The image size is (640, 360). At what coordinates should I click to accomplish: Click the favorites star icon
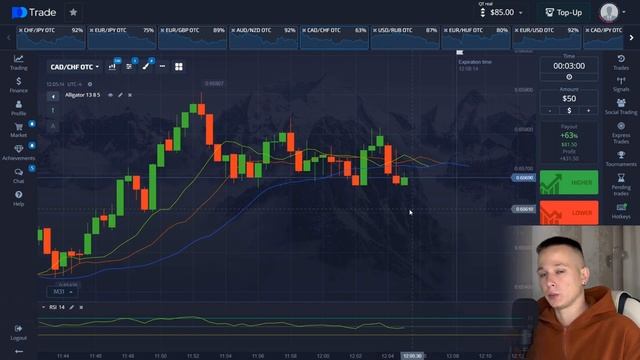click(x=73, y=12)
